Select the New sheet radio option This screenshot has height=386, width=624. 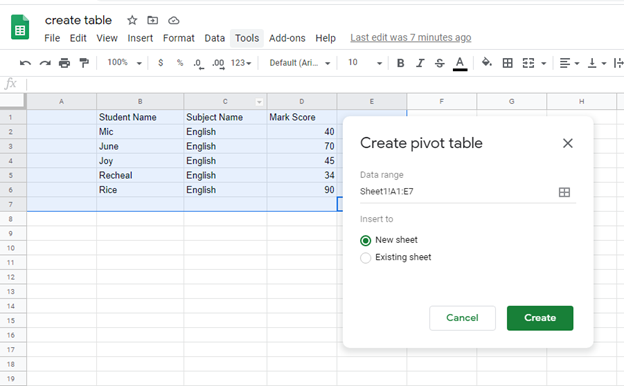point(365,240)
